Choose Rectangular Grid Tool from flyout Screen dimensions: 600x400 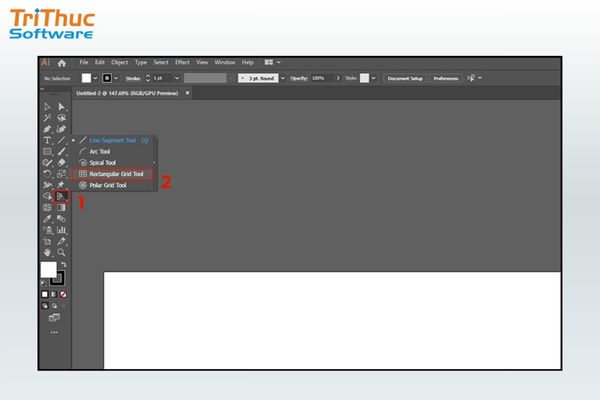(x=114, y=174)
